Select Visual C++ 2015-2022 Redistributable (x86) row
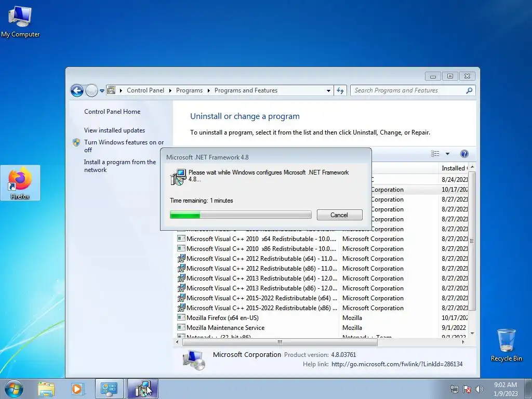This screenshot has width=532, height=399. pos(322,308)
